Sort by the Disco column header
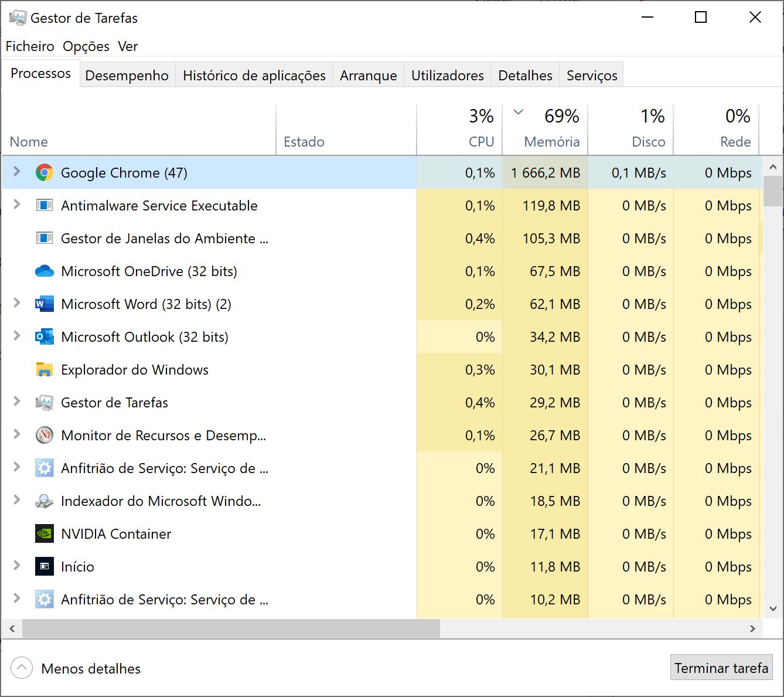The height and width of the screenshot is (697, 784). click(x=630, y=130)
